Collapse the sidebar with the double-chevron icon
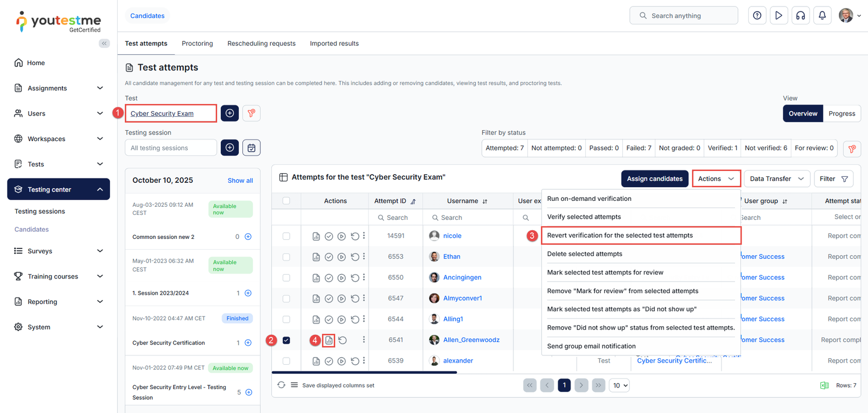This screenshot has width=868, height=413. click(104, 43)
